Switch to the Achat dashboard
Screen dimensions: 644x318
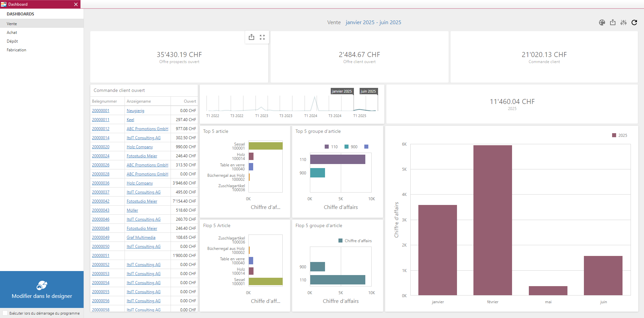(12, 32)
